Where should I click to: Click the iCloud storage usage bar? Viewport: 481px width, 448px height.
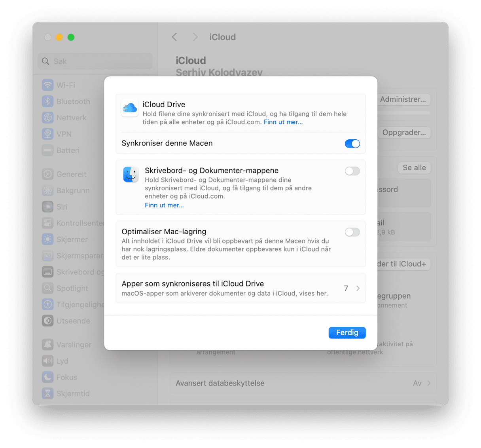(x=403, y=113)
